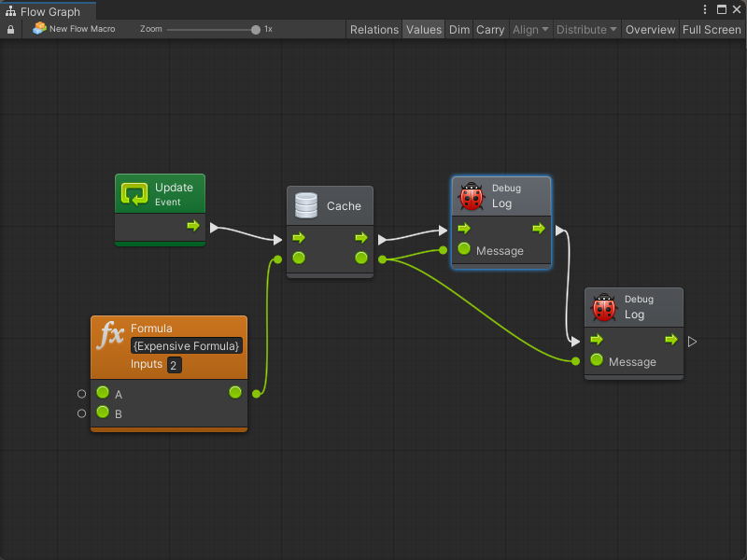Screen dimensions: 747x560
Task: Open the Align dropdown
Action: click(530, 29)
